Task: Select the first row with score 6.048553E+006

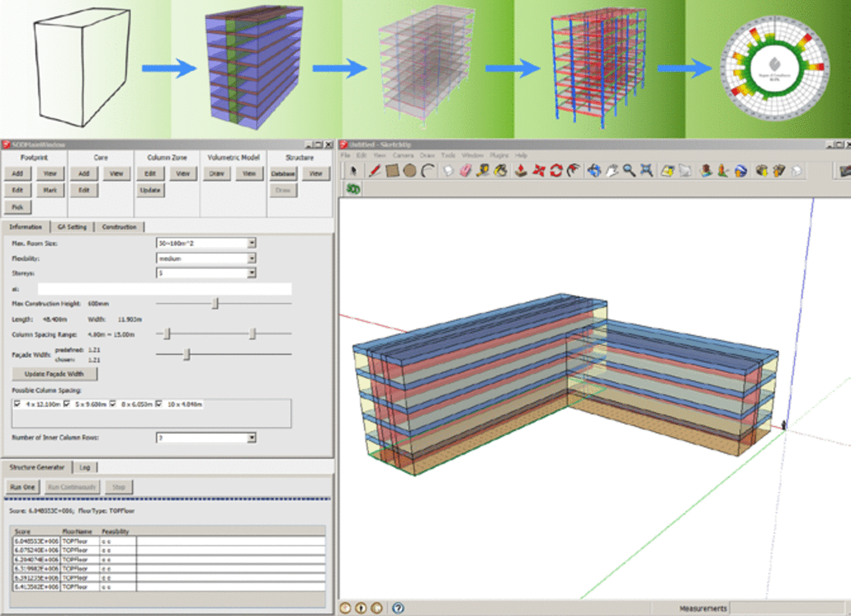Action: pos(169,541)
